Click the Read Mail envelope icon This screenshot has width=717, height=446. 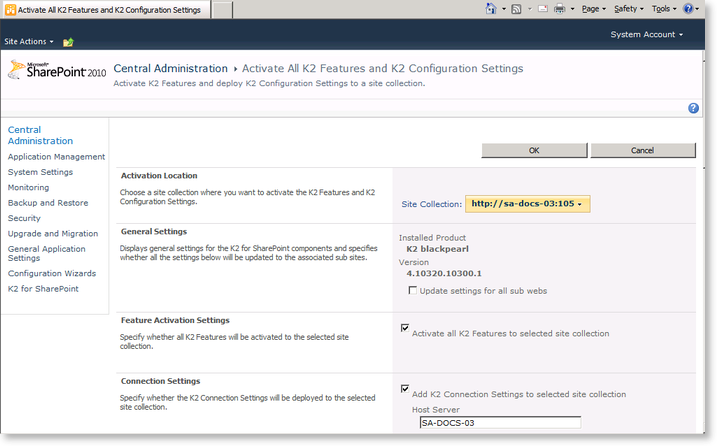[543, 9]
